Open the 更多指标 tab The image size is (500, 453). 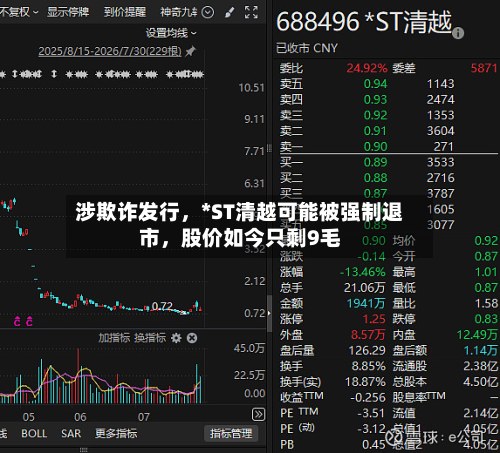tap(116, 433)
